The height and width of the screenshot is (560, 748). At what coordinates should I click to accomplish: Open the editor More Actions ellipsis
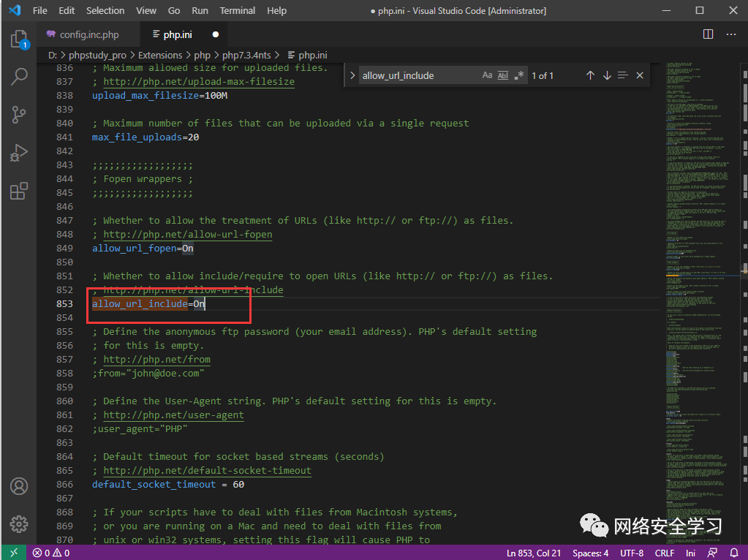(731, 34)
